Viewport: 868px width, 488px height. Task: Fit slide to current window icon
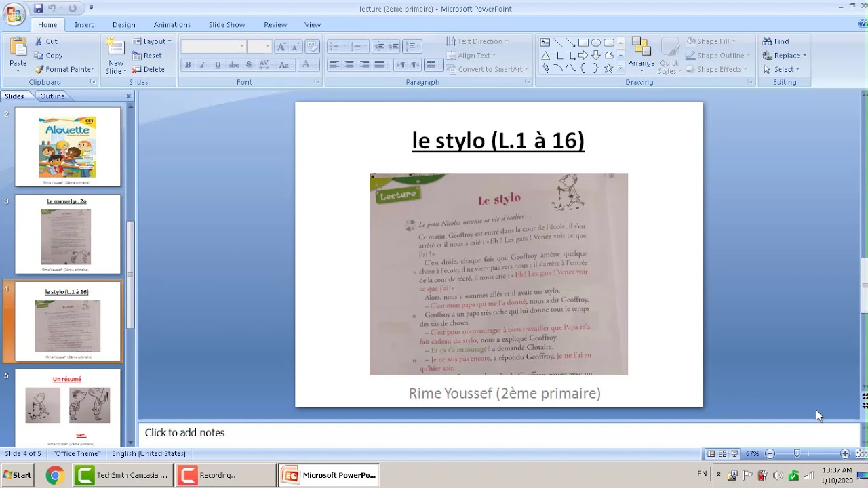tap(861, 453)
